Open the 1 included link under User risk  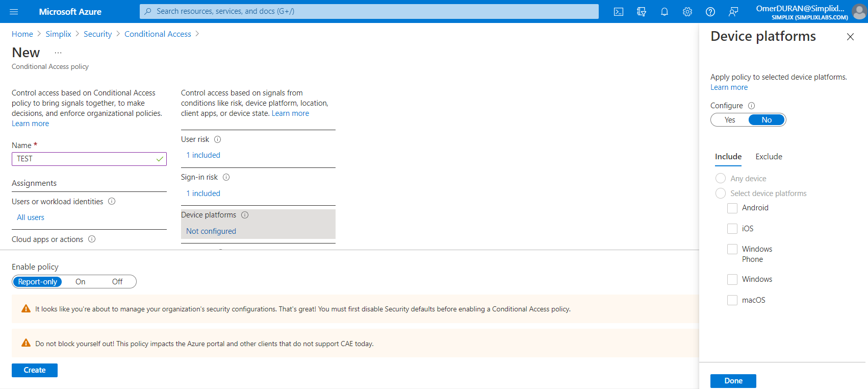(203, 155)
